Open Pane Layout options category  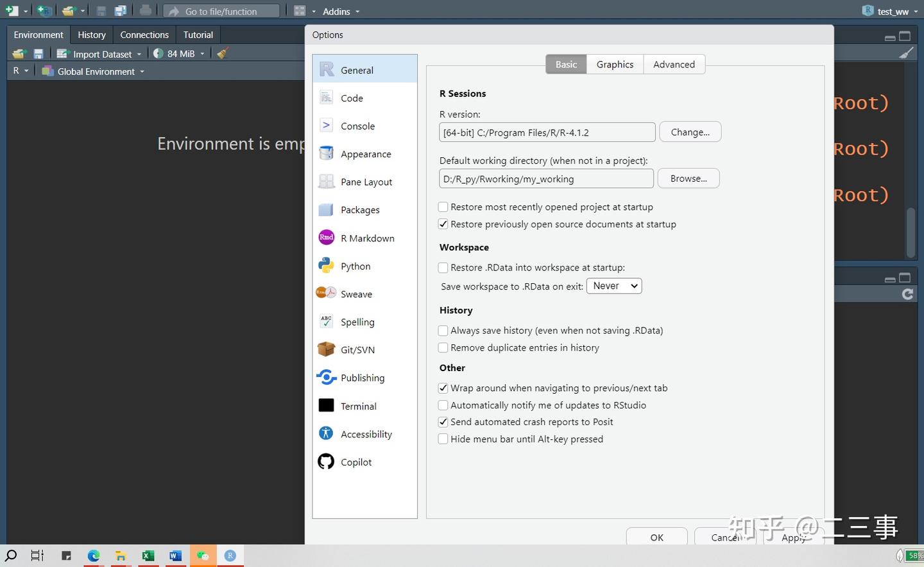coord(364,182)
